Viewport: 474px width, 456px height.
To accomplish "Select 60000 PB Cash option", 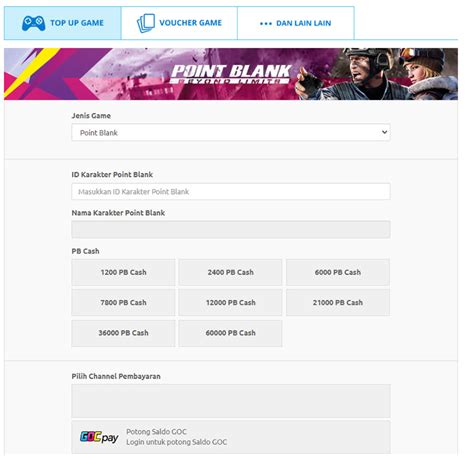I will [230, 333].
